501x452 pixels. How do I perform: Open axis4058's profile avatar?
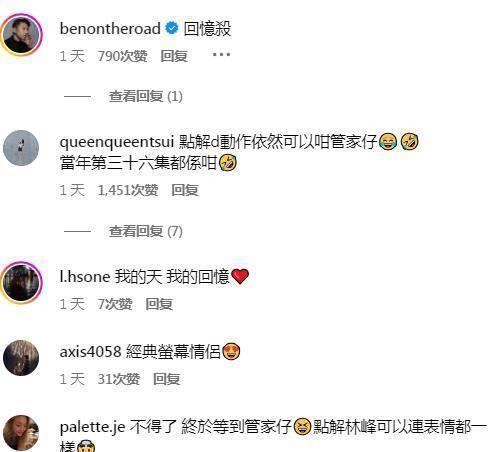pos(21,358)
